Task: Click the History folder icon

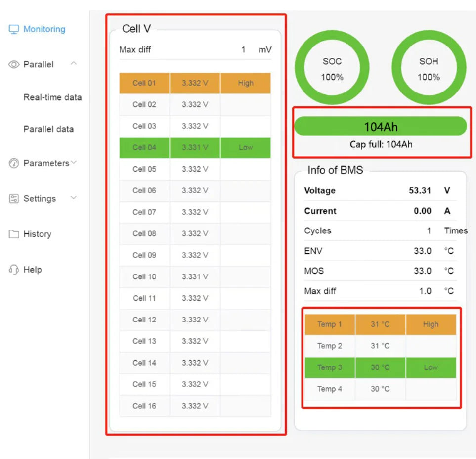Action: point(14,234)
